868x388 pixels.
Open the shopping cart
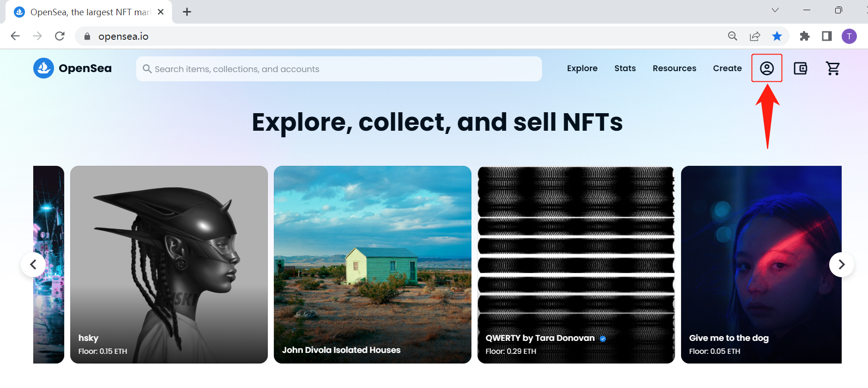click(833, 68)
